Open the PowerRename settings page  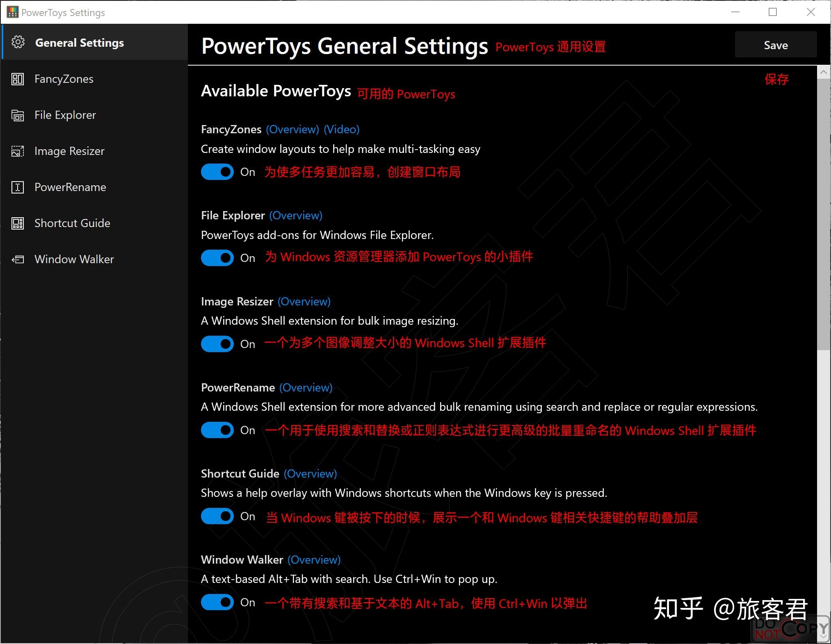[70, 187]
